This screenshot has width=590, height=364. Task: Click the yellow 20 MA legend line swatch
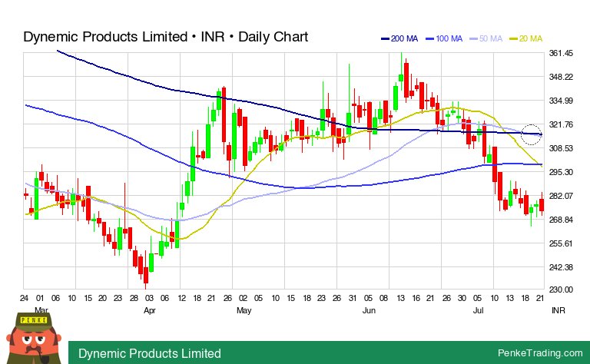click(513, 38)
